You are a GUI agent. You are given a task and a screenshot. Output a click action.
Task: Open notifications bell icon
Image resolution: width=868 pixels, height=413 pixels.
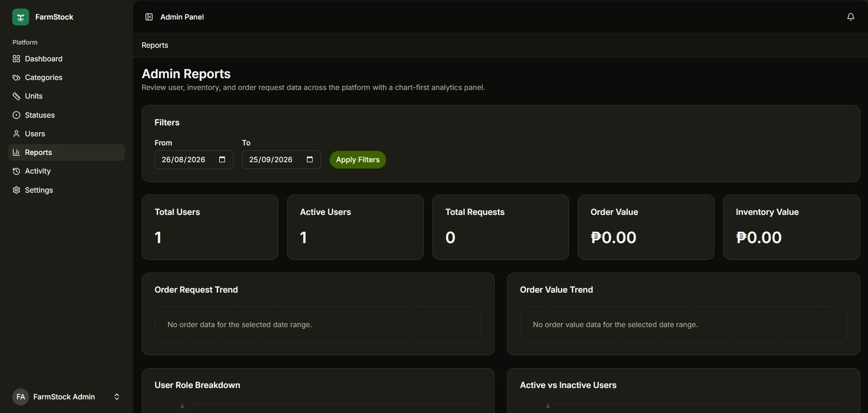click(x=851, y=17)
